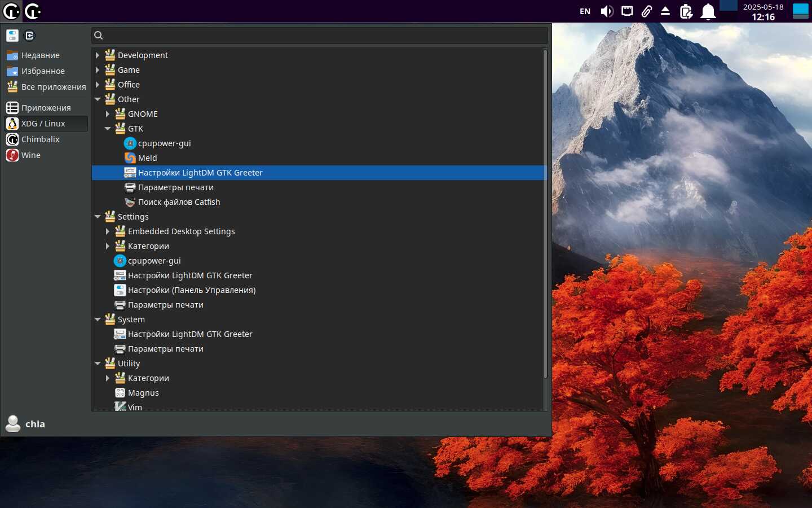812x508 pixels.
Task: Collapse the System category
Action: click(x=98, y=319)
